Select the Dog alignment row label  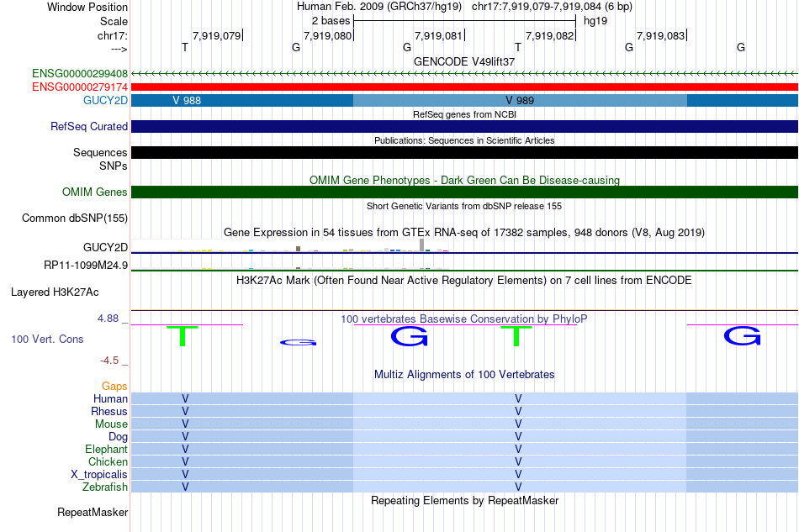pos(118,437)
